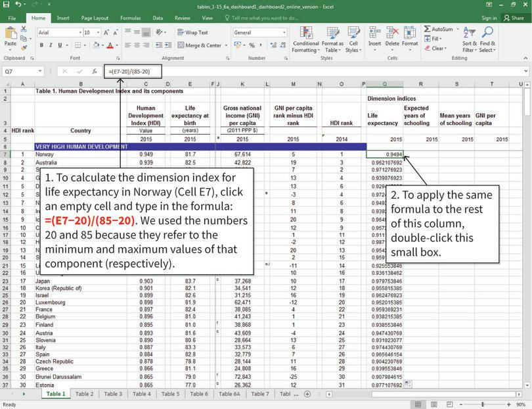Switch to Table 2 sheet tab

point(84,394)
